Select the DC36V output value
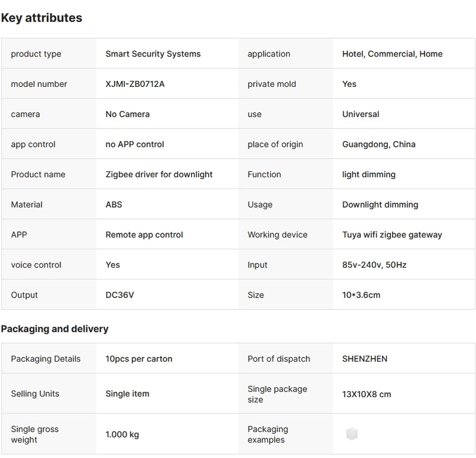 (120, 295)
